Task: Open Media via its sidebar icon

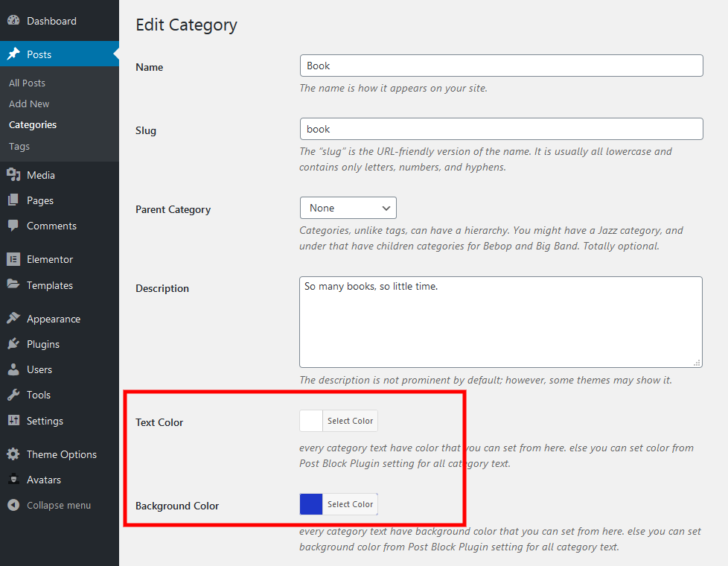Action: (x=13, y=175)
